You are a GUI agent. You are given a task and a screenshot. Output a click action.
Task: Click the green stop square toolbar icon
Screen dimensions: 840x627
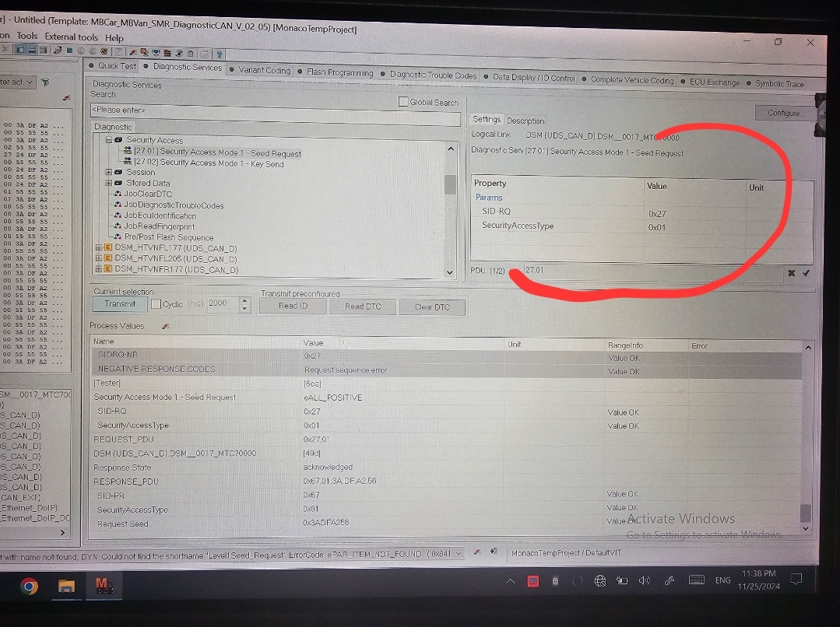click(69, 51)
